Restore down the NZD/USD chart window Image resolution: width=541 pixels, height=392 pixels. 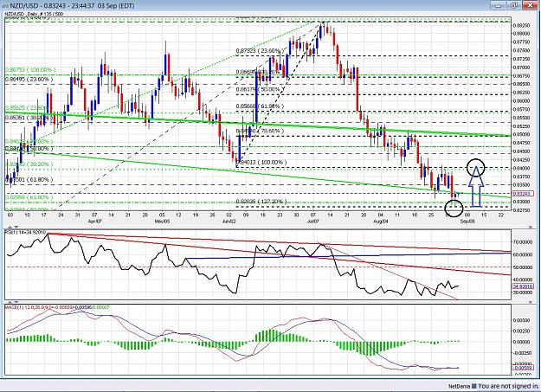pos(514,5)
